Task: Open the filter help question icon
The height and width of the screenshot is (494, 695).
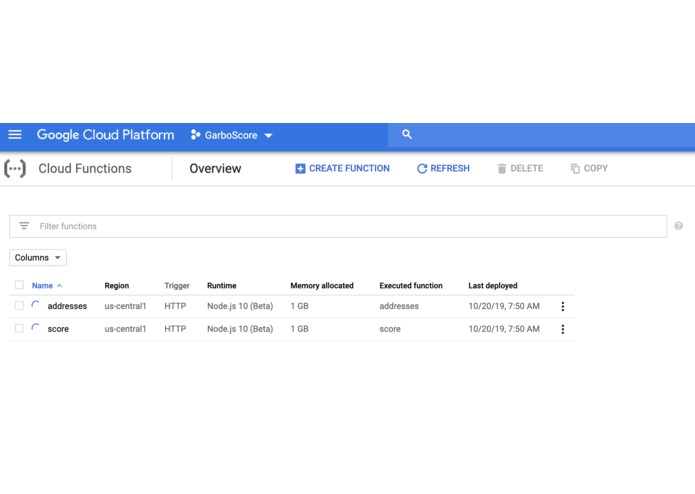Action: [679, 226]
